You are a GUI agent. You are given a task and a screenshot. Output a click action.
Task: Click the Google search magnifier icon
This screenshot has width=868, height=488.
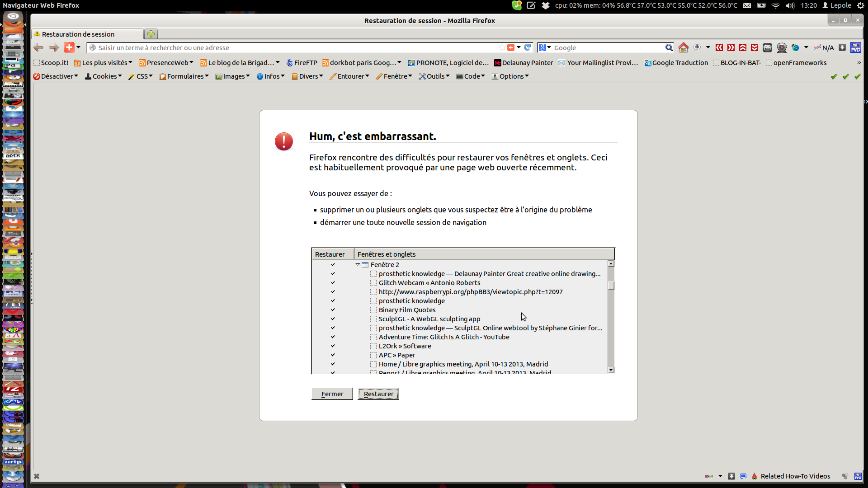coord(669,47)
